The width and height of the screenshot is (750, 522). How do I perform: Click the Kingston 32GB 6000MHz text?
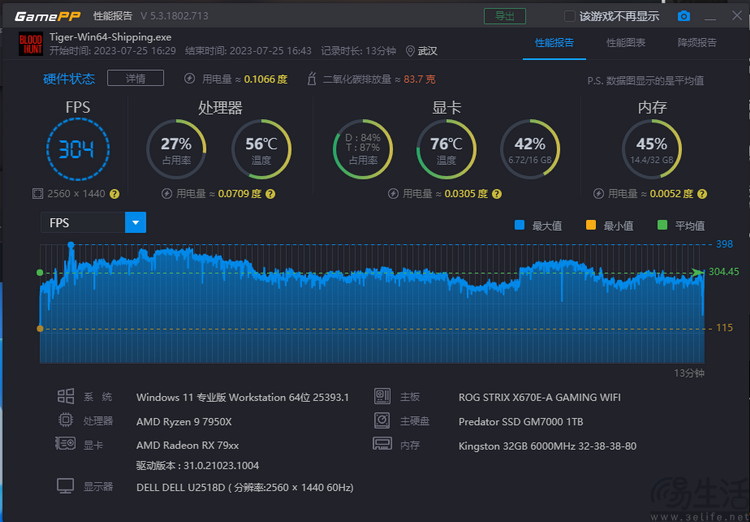[547, 446]
